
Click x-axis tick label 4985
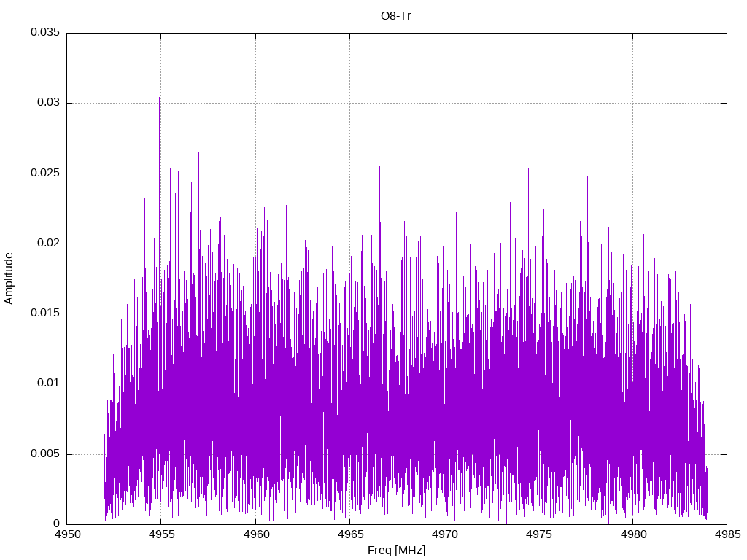pyautogui.click(x=729, y=534)
